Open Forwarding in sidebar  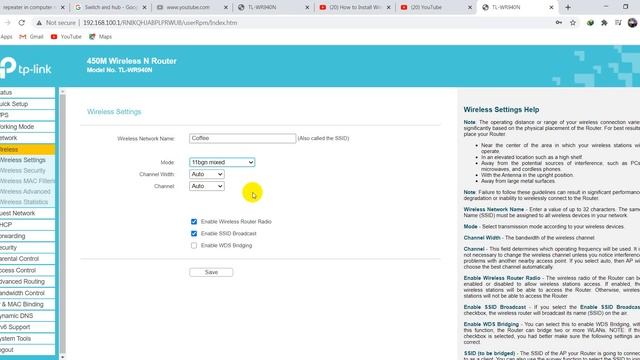pos(27,236)
